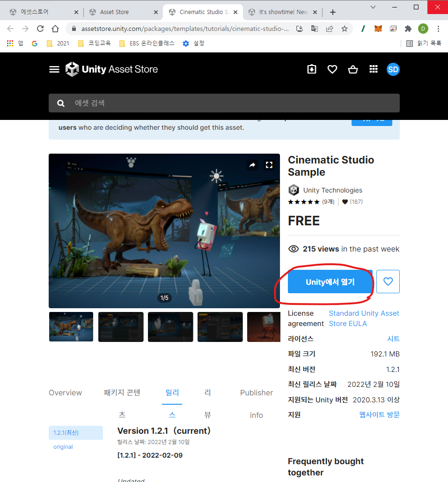The width and height of the screenshot is (448, 482).
Task: Open Unity Technologies publisher link
Action: (332, 190)
